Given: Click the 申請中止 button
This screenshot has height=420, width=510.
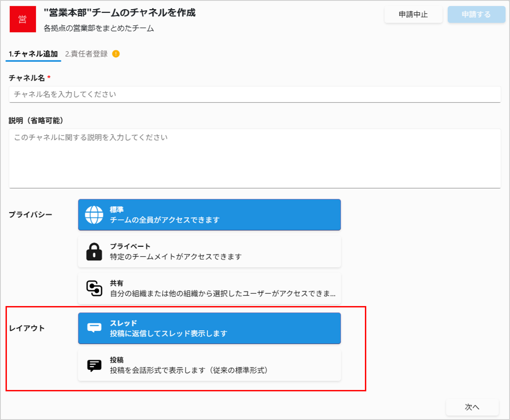Looking at the screenshot, I should coord(413,15).
